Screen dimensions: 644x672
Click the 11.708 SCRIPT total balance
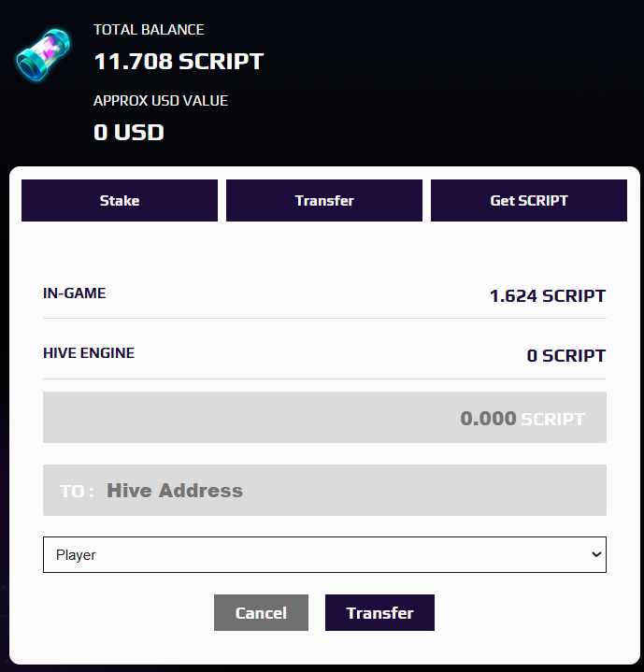coord(179,62)
